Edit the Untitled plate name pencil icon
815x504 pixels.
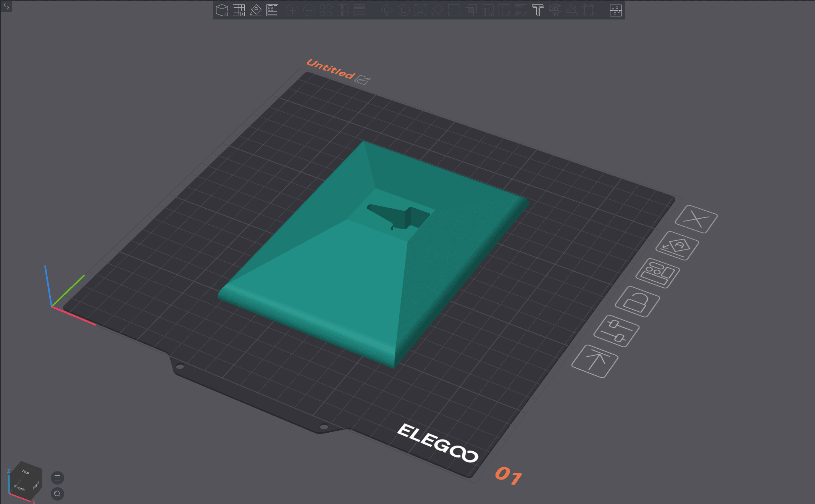point(362,80)
